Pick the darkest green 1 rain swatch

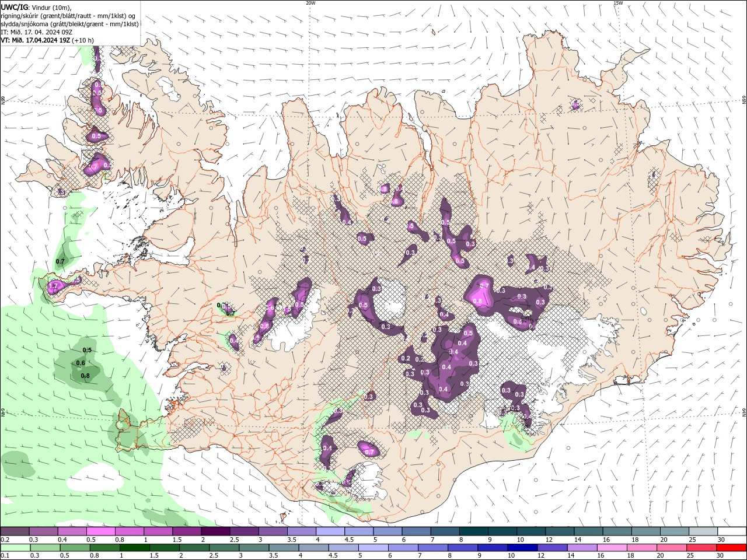point(135,548)
